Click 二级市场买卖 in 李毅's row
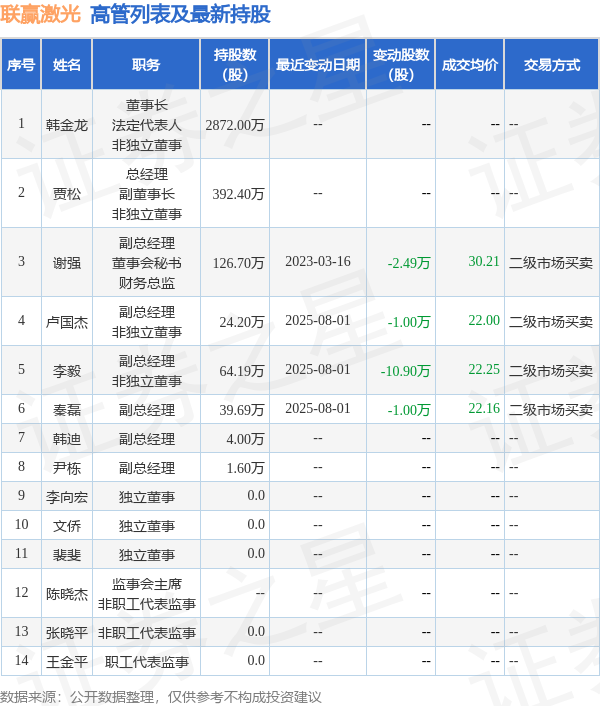This screenshot has height=706, width=600. pos(551,371)
